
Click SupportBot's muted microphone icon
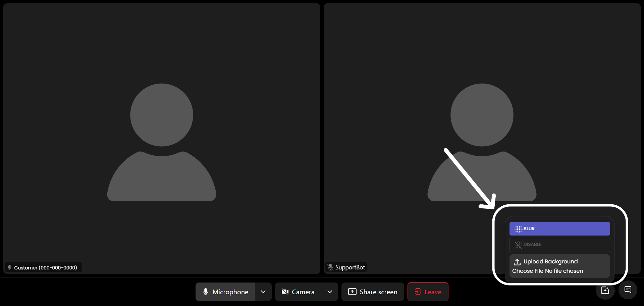click(330, 267)
